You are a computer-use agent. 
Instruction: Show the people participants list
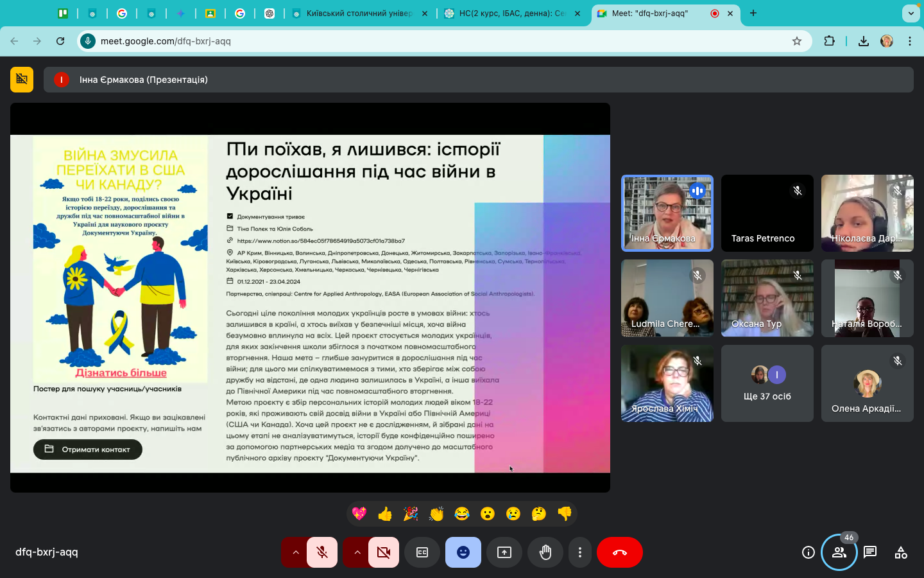(x=839, y=552)
